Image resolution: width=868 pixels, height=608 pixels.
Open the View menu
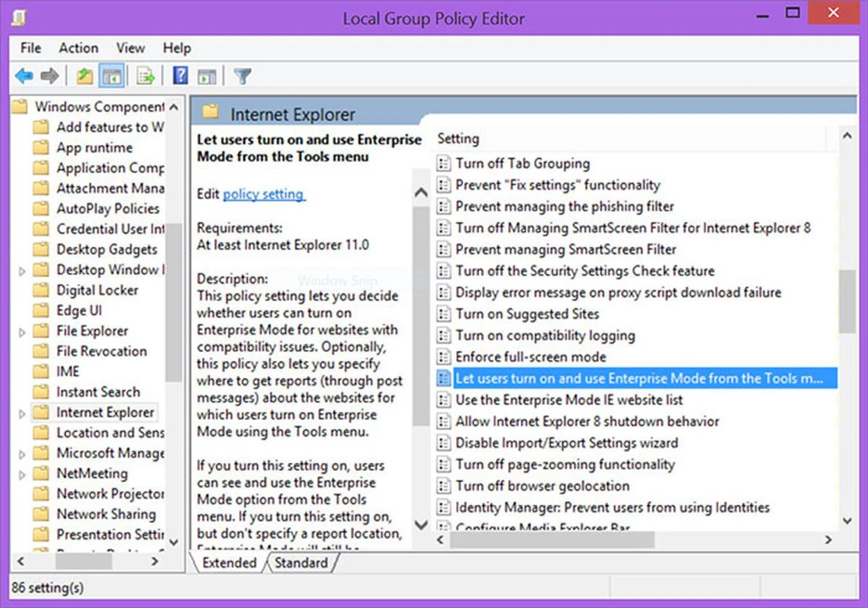(x=131, y=48)
